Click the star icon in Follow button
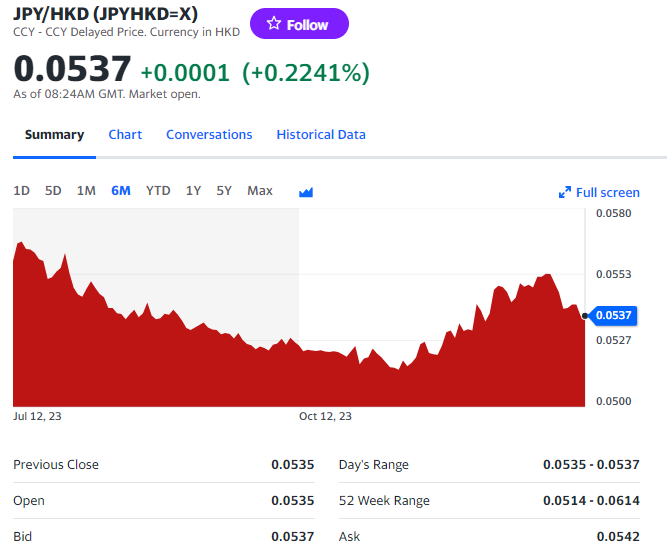This screenshot has width=667, height=558. coord(273,24)
